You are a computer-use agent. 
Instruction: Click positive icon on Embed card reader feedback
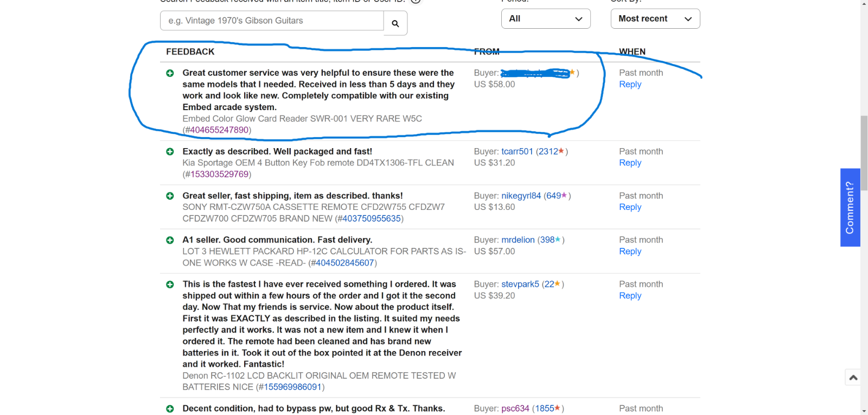(170, 73)
